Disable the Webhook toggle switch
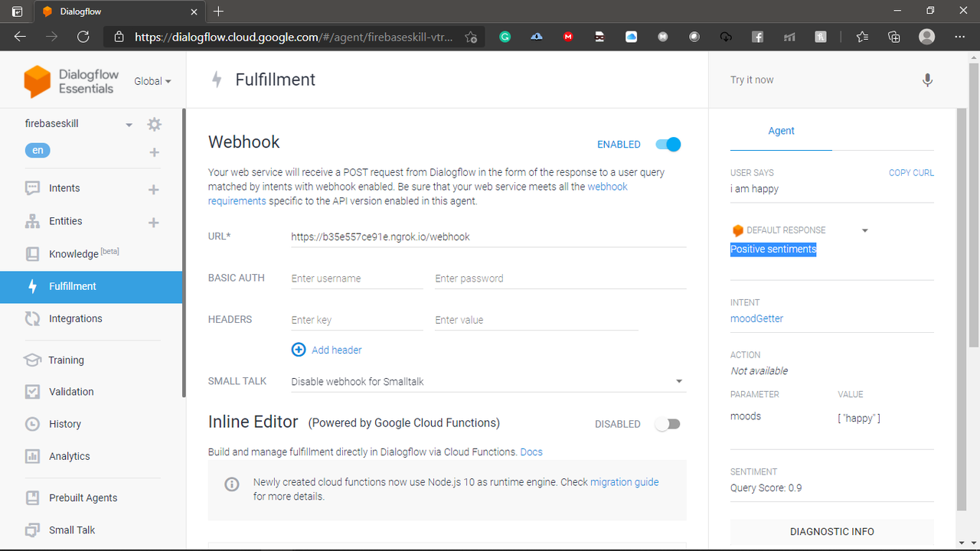This screenshot has height=551, width=980. (x=668, y=144)
